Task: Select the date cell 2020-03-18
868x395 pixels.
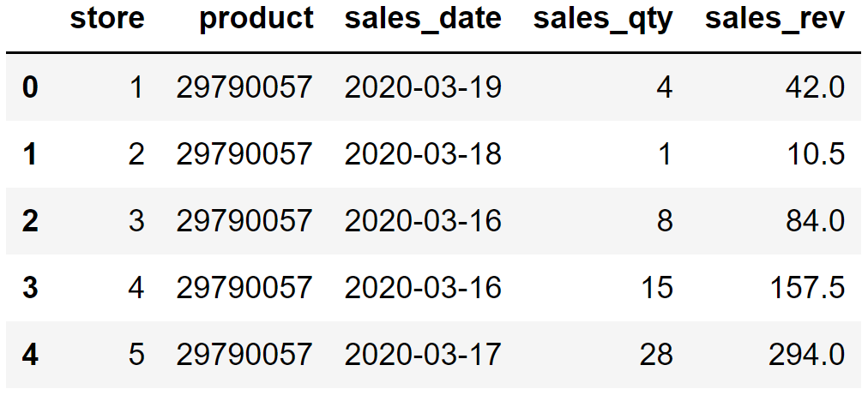Action: [x=423, y=154]
